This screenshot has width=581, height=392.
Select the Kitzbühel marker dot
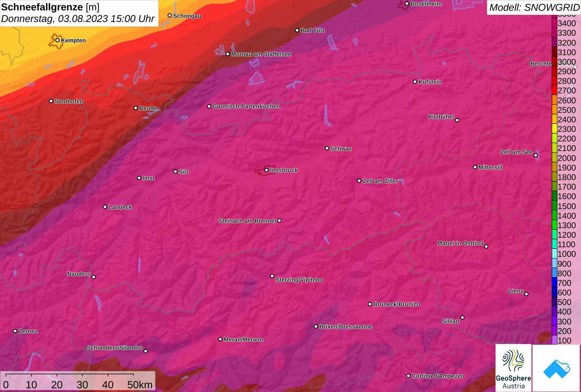click(457, 120)
